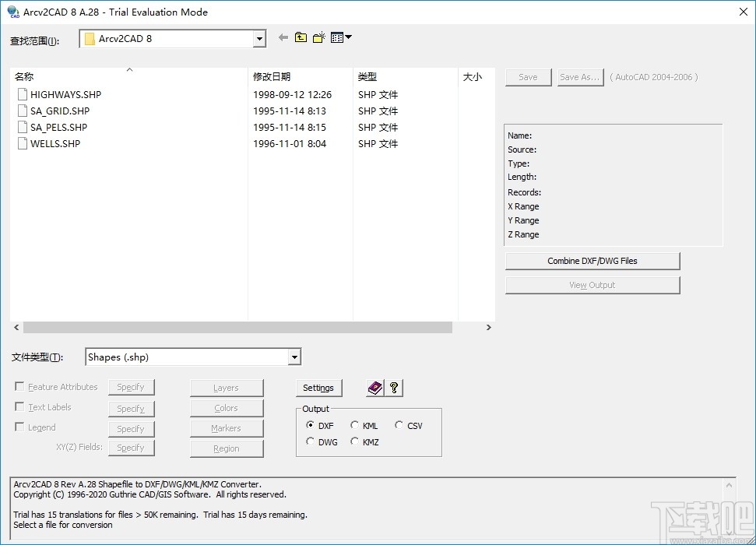
Task: Click the up one level folder icon
Action: [301, 37]
